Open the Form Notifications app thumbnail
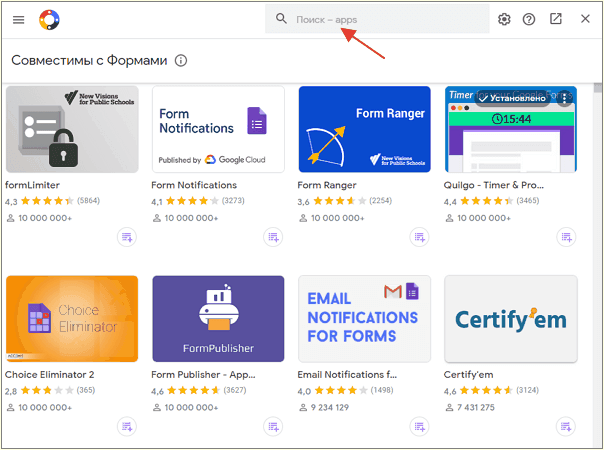This screenshot has height=450, width=604. point(218,129)
